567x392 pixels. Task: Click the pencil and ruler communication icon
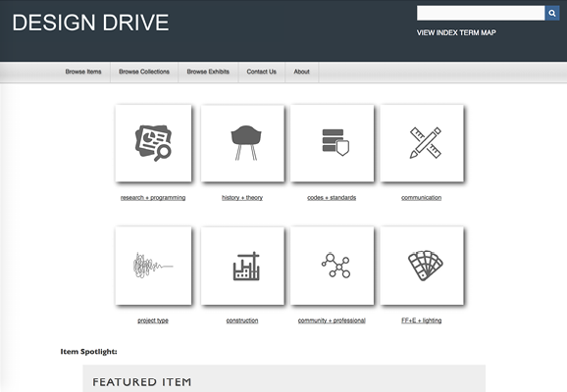(x=422, y=143)
